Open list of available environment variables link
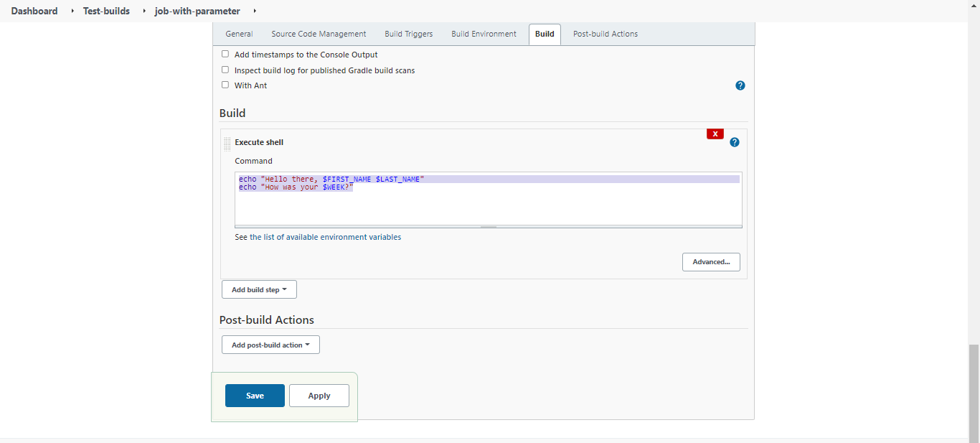Image resolution: width=980 pixels, height=443 pixels. click(x=325, y=237)
